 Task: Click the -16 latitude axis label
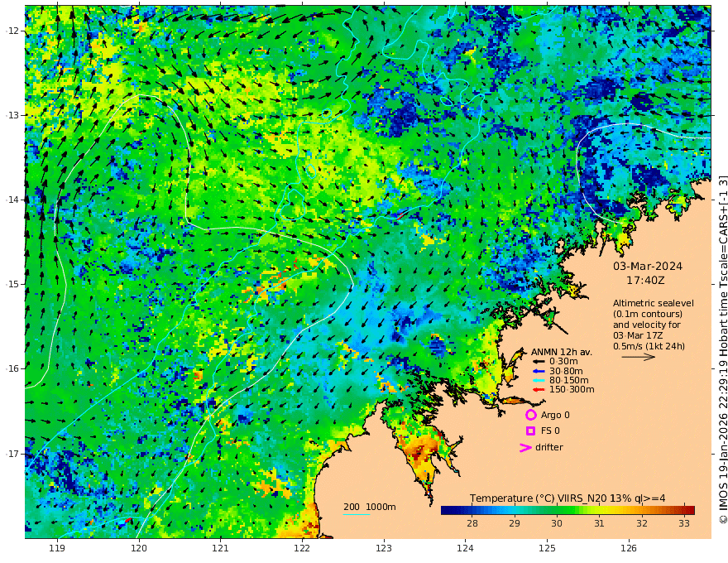click(x=12, y=368)
